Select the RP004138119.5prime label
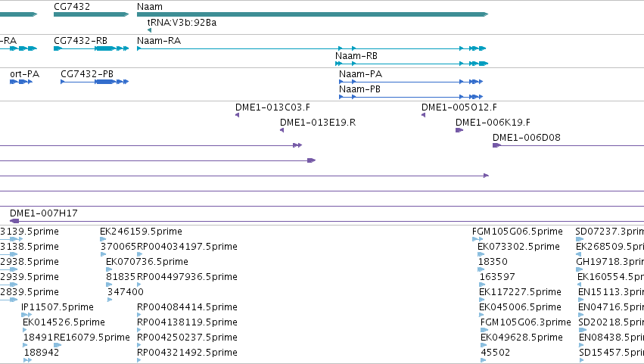This screenshot has width=644, height=364. point(187,322)
